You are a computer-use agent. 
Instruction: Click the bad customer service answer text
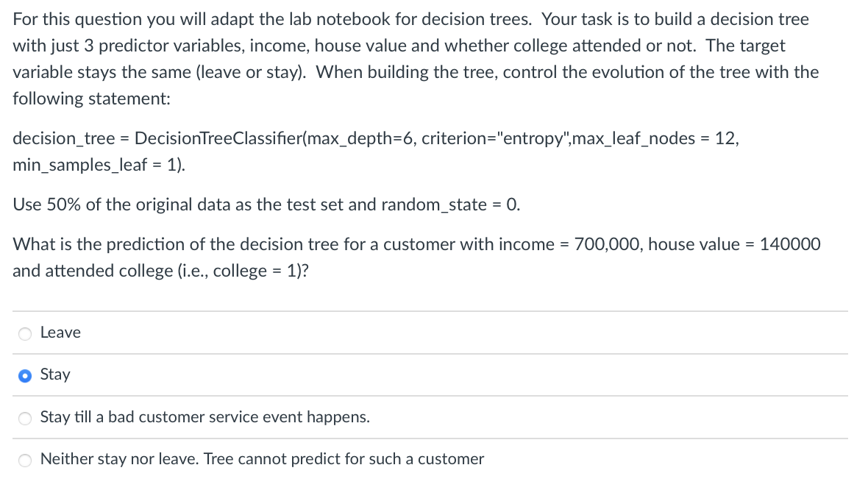pos(204,417)
